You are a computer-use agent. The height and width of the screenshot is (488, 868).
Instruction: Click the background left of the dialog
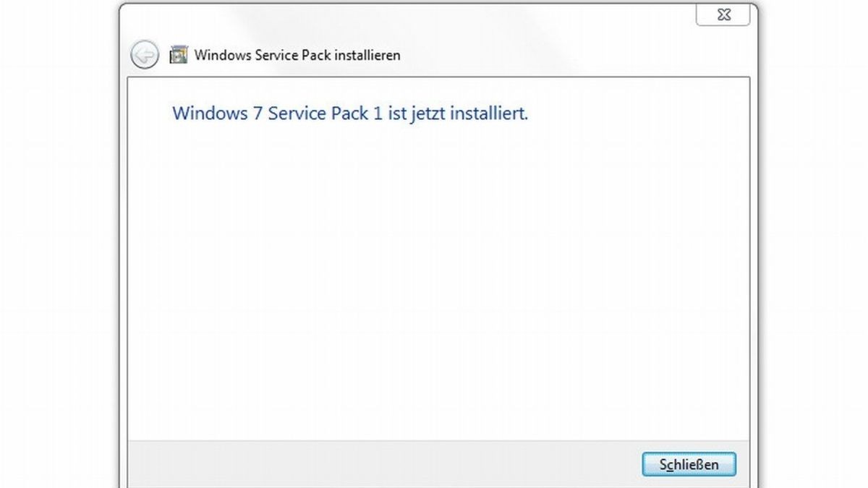point(58,253)
